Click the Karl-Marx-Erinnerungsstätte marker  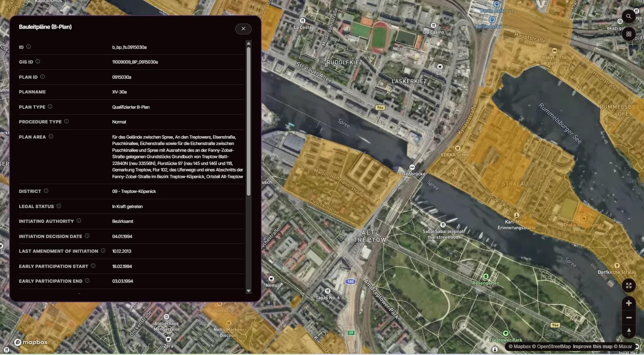click(517, 215)
